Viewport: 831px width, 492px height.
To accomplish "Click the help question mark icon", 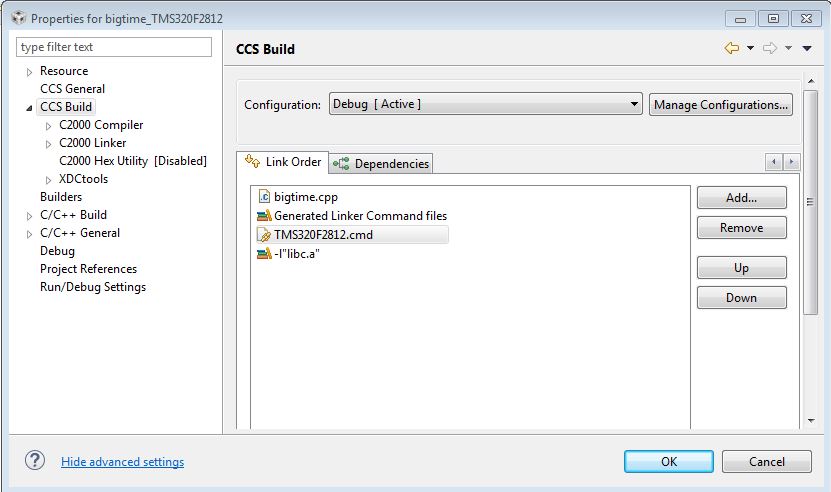I will pos(35,461).
